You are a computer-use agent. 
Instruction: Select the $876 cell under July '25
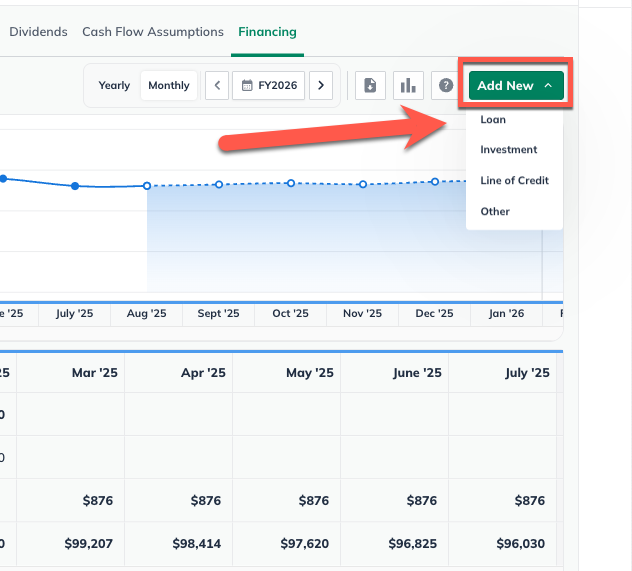tap(503, 500)
